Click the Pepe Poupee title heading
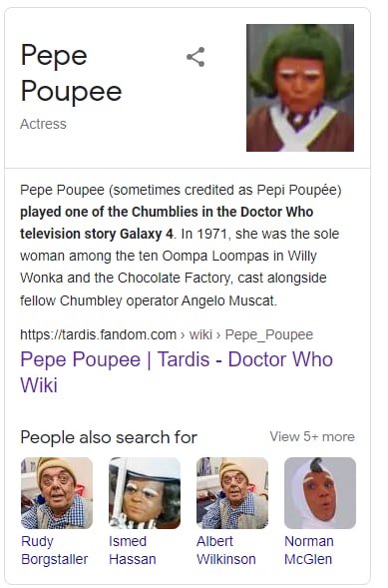The image size is (388, 588). pos(71,73)
